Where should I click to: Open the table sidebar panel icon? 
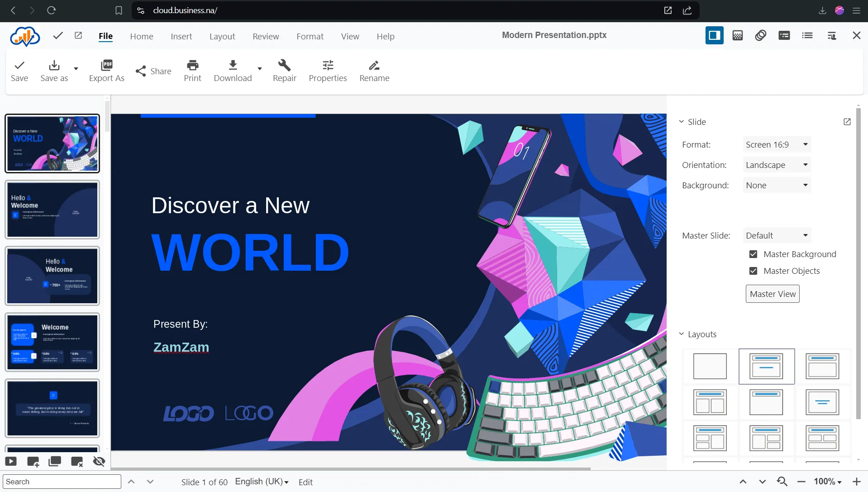point(738,35)
